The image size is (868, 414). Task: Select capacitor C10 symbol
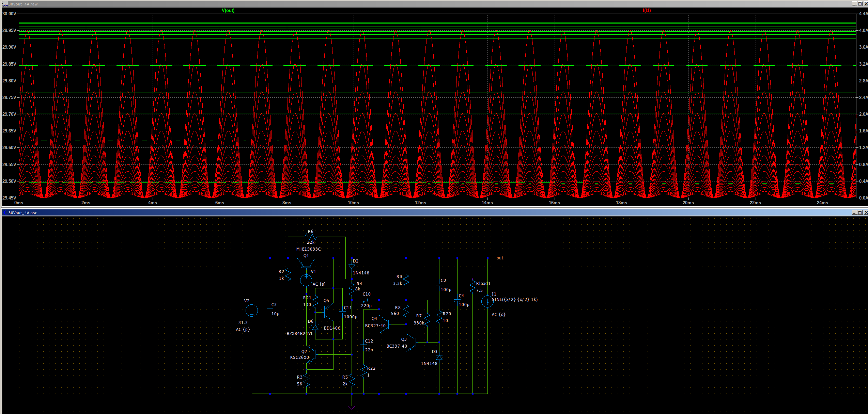pyautogui.click(x=366, y=300)
